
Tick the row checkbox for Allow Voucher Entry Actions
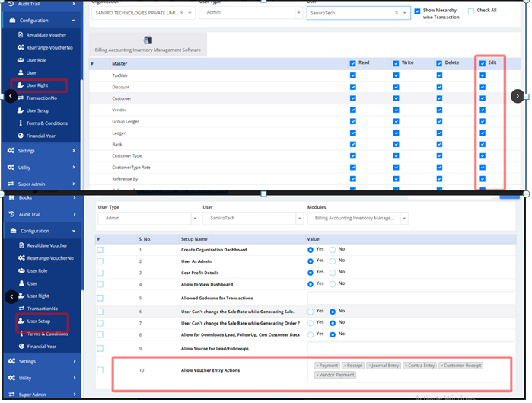(x=100, y=370)
